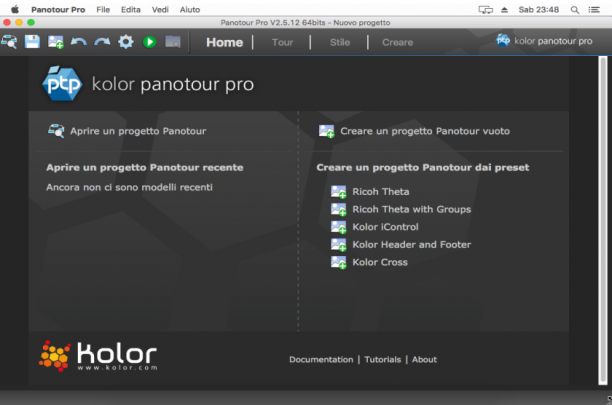Open the Apple menu
Screen dimensions: 612x405
[15, 9]
